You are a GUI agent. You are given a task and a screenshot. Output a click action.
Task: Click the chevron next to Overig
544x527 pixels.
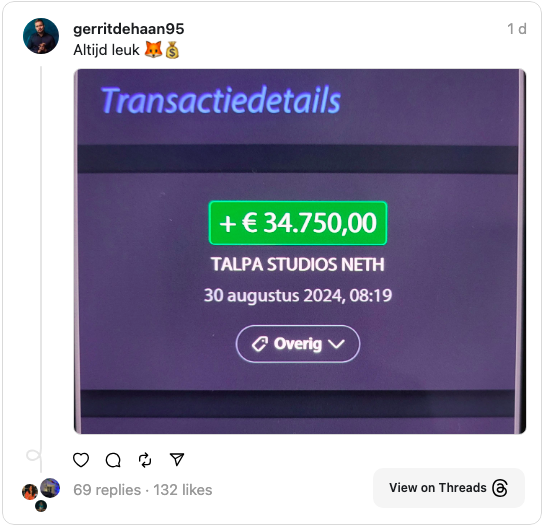point(336,344)
